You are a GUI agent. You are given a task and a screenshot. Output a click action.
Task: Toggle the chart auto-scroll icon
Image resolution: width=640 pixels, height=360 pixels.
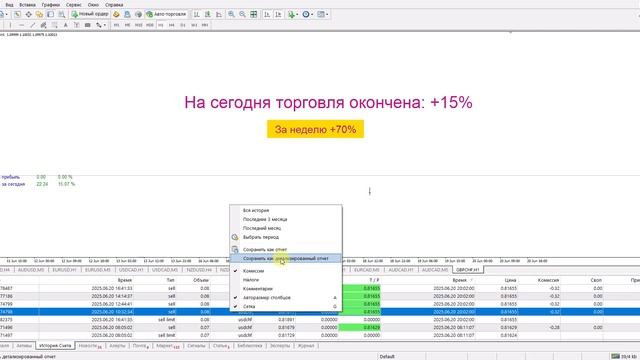coord(267,14)
